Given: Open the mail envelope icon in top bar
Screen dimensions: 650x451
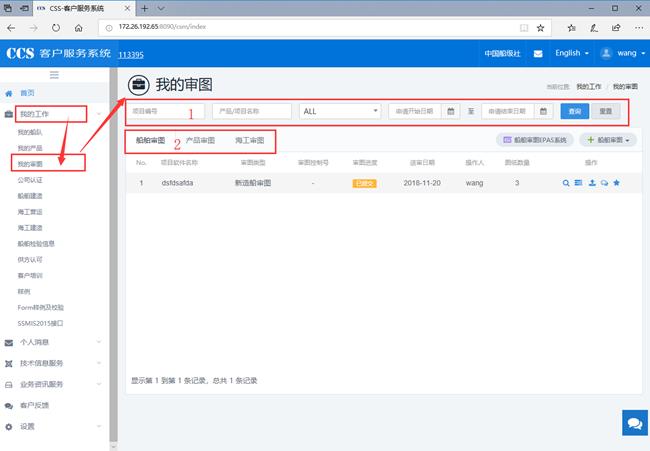Looking at the screenshot, I should 538,53.
